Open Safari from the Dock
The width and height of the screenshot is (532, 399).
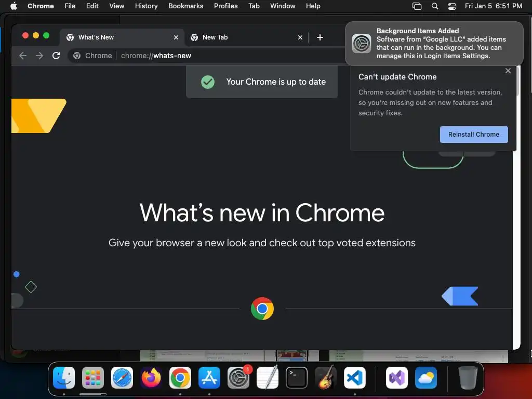[122, 378]
